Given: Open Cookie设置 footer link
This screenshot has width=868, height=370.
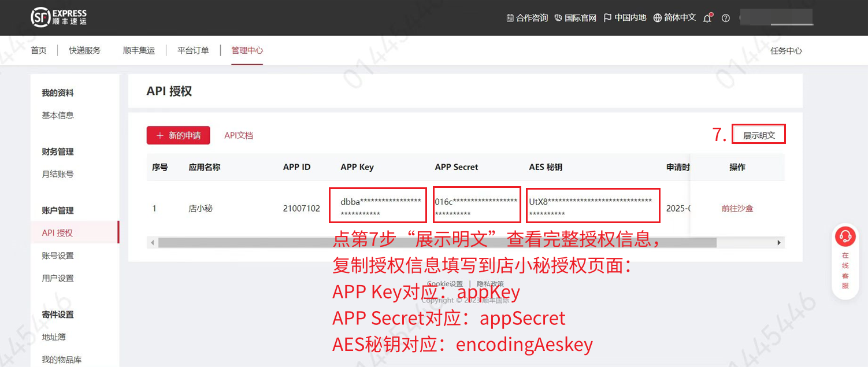Looking at the screenshot, I should 445,284.
